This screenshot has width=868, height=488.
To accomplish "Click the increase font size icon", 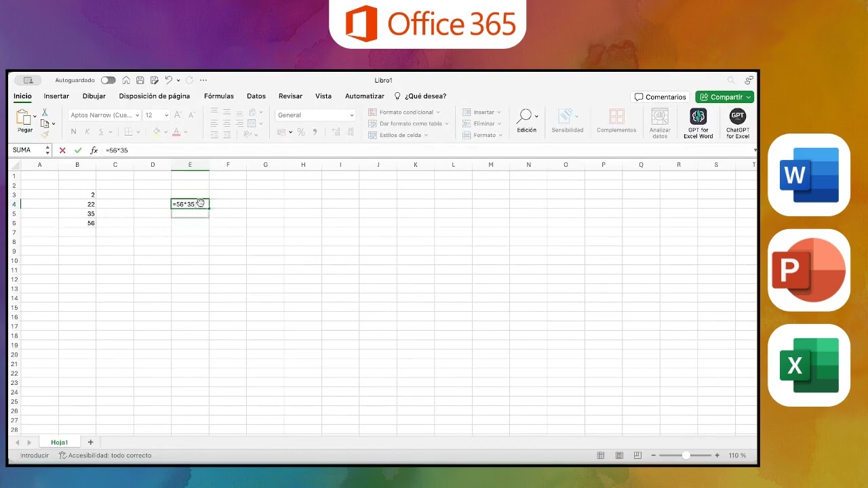I will click(178, 115).
